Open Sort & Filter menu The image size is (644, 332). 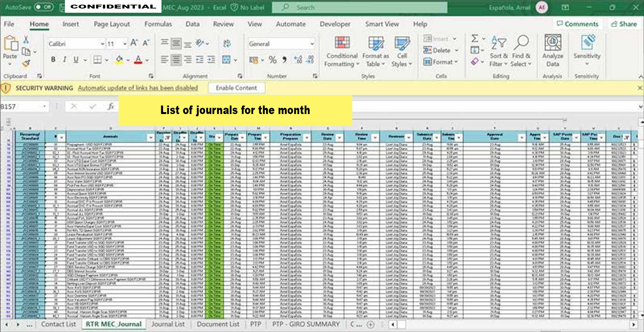click(x=499, y=52)
